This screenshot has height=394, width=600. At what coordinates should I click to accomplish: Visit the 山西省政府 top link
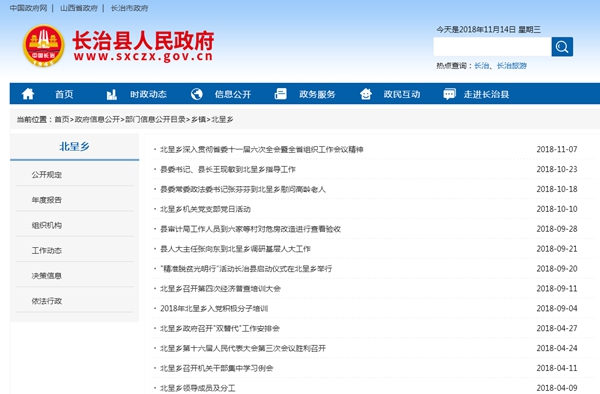(79, 8)
